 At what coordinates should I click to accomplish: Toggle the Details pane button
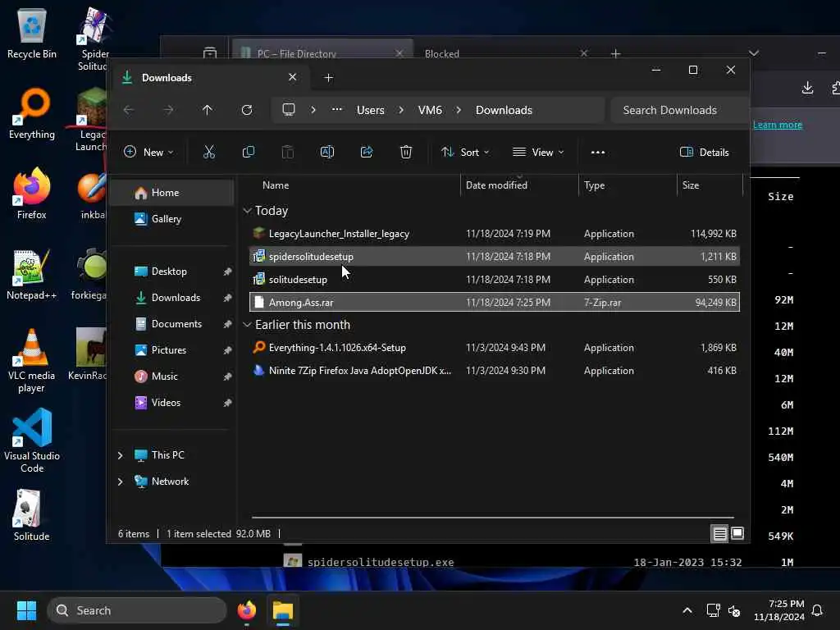click(705, 152)
